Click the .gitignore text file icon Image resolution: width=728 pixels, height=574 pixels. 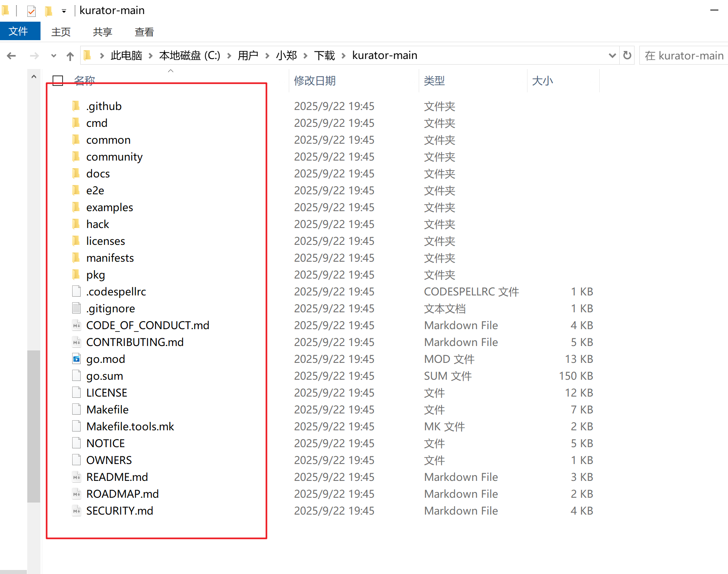click(76, 308)
